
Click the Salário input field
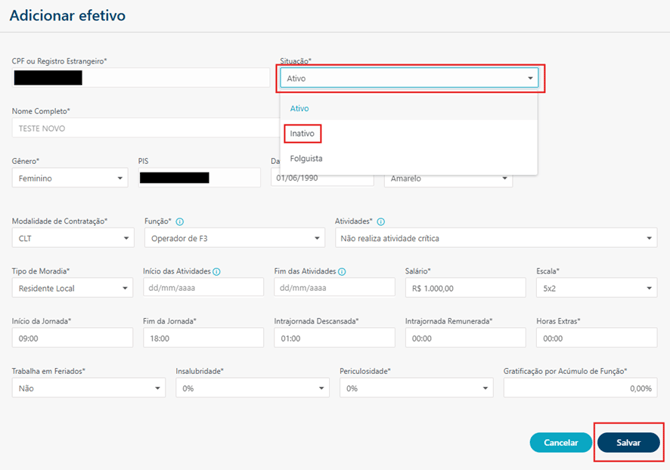click(x=465, y=288)
